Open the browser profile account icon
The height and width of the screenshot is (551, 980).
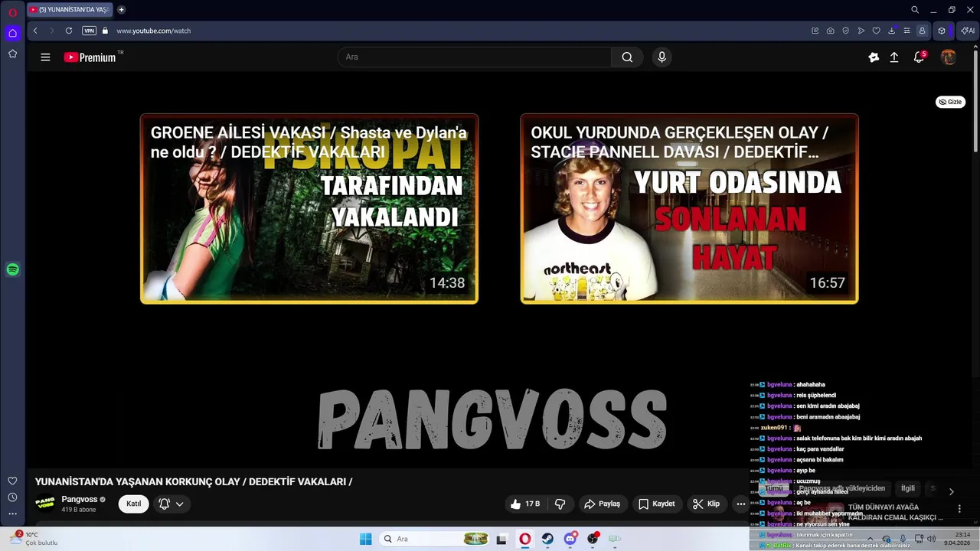pyautogui.click(x=922, y=31)
